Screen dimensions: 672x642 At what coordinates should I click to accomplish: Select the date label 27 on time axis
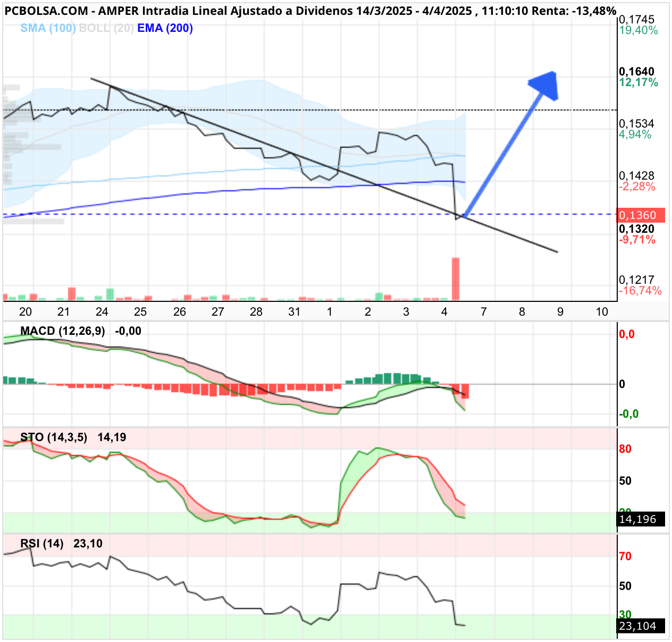pos(218,312)
